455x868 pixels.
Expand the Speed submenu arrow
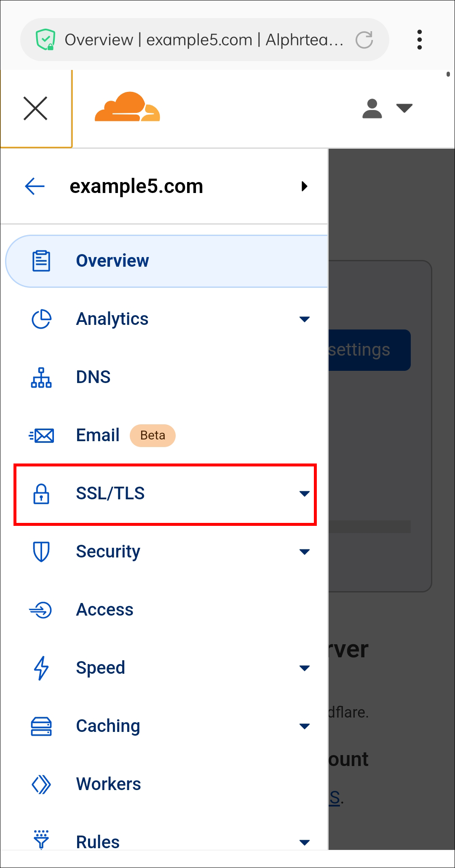(x=304, y=668)
